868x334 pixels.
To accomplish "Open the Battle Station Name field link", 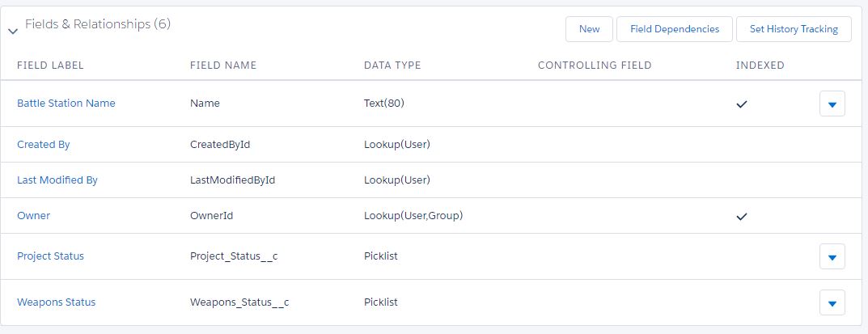I will click(66, 104).
